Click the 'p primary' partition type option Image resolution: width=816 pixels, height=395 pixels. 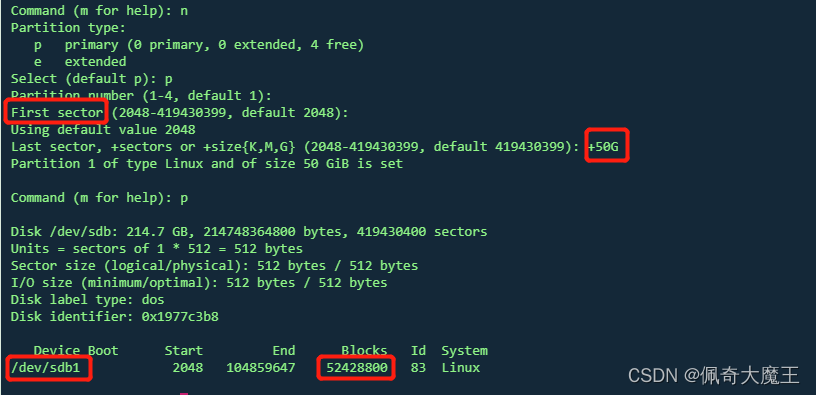point(199,45)
